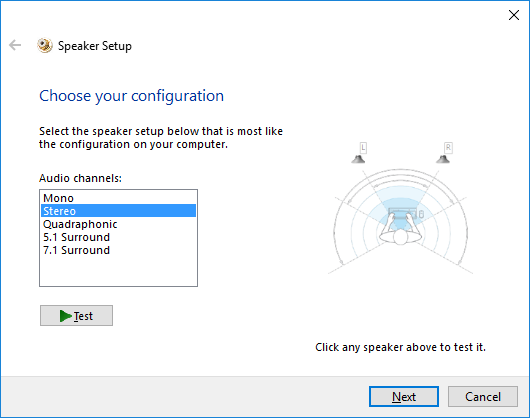Click the left speaker icon to test it

(358, 159)
